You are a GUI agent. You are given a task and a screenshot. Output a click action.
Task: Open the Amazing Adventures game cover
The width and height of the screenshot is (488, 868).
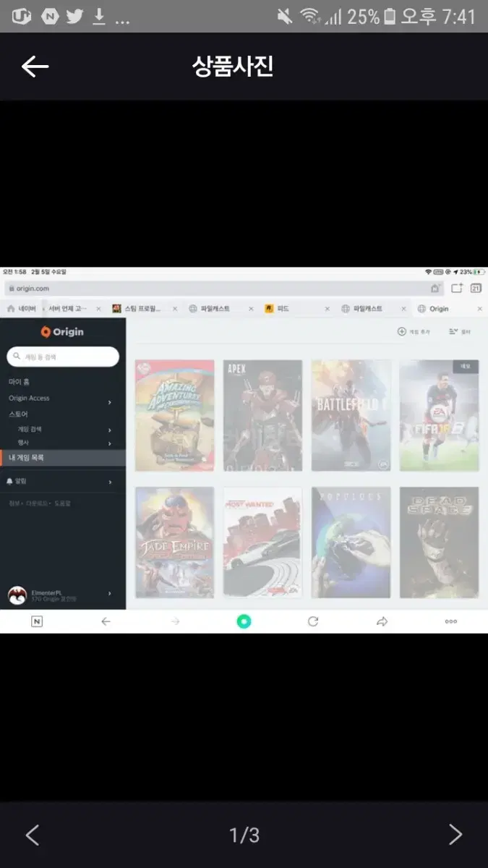(x=175, y=415)
